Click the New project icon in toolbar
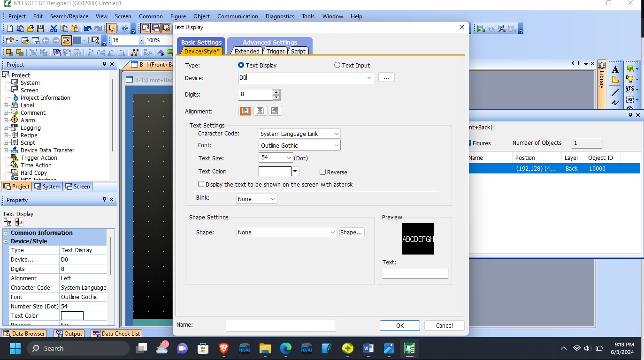 tap(10, 29)
